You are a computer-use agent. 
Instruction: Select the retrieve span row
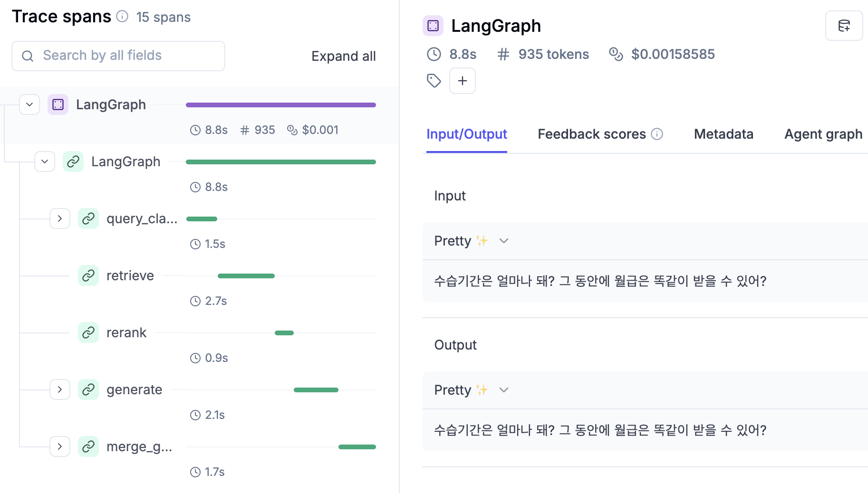click(x=200, y=285)
